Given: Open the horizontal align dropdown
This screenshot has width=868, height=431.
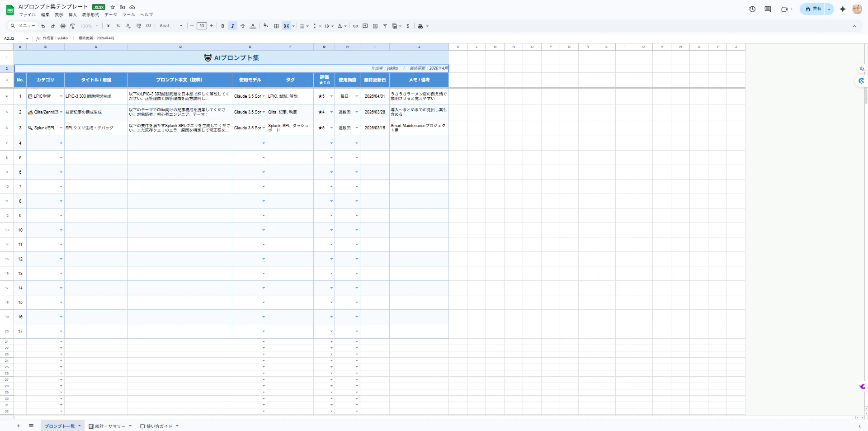Looking at the screenshot, I should point(304,26).
